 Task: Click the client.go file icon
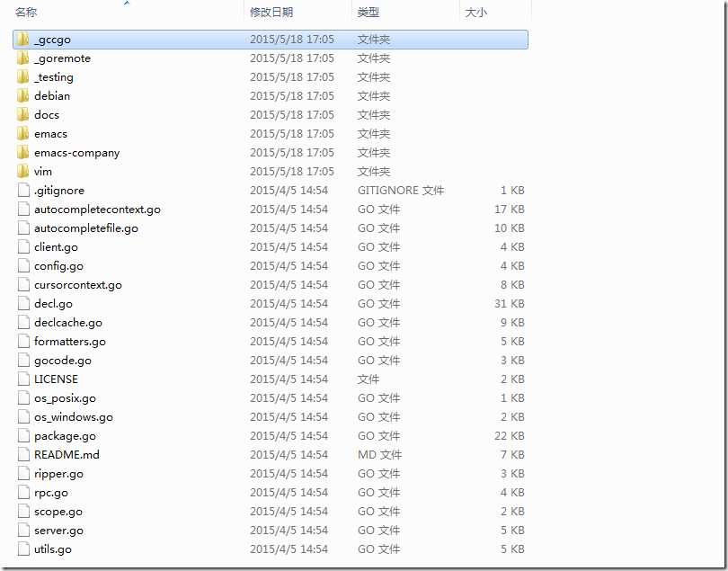tap(23, 247)
